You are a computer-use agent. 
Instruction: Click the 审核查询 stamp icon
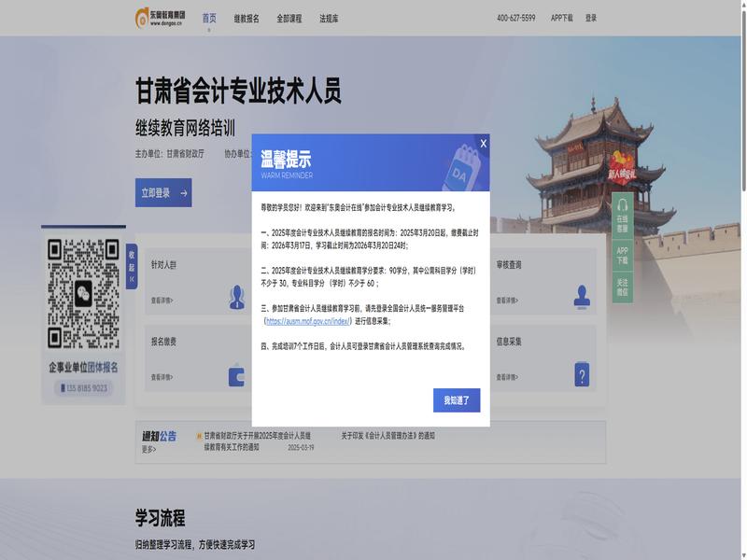point(583,296)
